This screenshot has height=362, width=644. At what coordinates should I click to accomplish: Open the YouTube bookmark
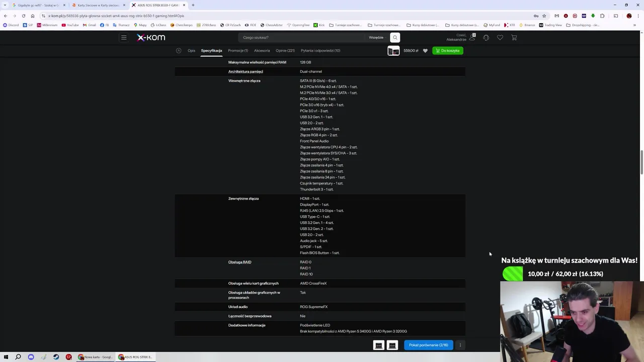click(70, 25)
